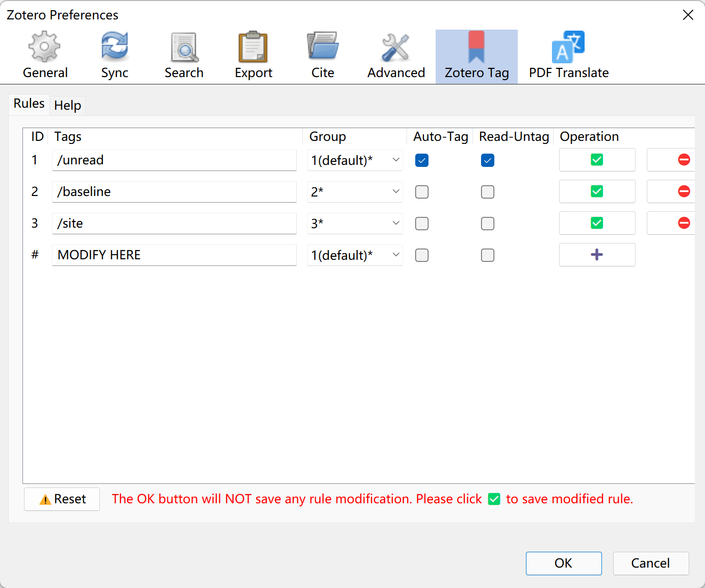The width and height of the screenshot is (705, 588).
Task: Click the Read-Untag column header
Action: [x=514, y=137]
